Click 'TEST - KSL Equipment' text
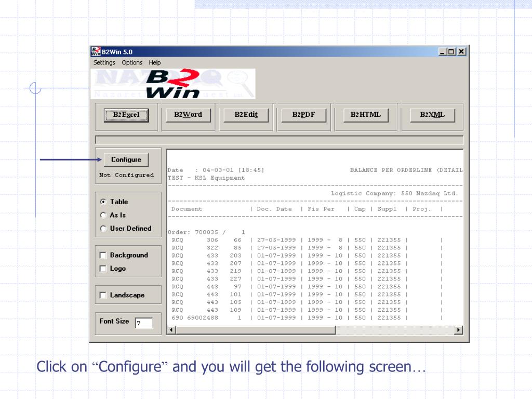Image resolution: width=532 pixels, height=399 pixels. [206, 178]
